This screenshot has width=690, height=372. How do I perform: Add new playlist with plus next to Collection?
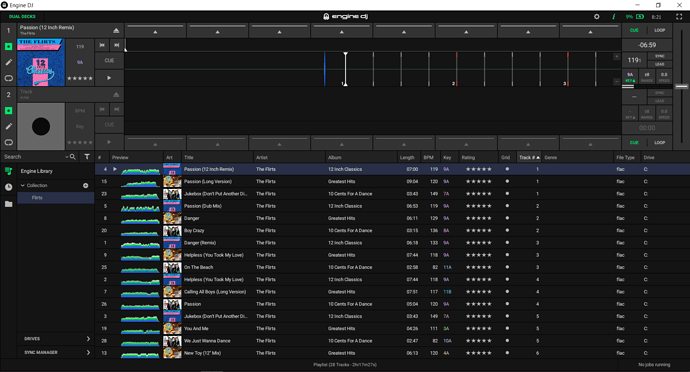tap(85, 185)
